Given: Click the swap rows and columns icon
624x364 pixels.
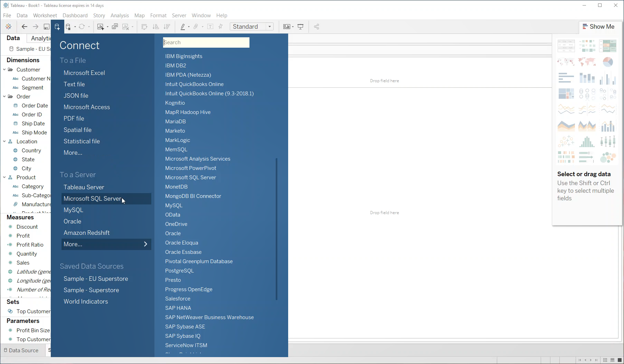Looking at the screenshot, I should 144,27.
